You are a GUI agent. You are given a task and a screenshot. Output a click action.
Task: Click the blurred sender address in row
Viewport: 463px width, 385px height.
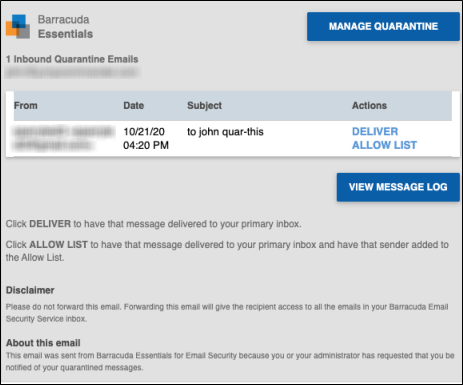coord(63,138)
